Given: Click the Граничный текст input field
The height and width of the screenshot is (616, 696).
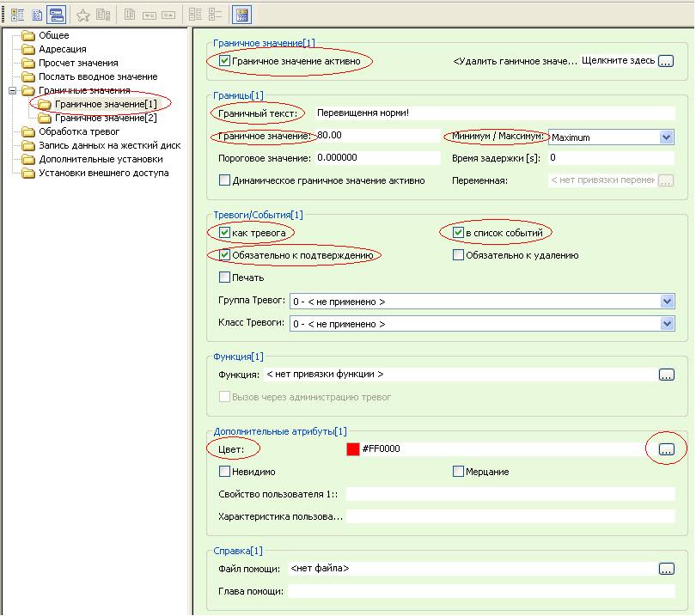Looking at the screenshot, I should [490, 113].
